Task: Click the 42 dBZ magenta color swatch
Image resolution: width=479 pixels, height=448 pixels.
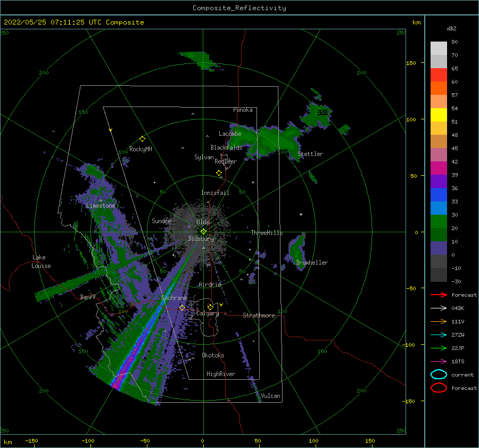Action: 439,168
